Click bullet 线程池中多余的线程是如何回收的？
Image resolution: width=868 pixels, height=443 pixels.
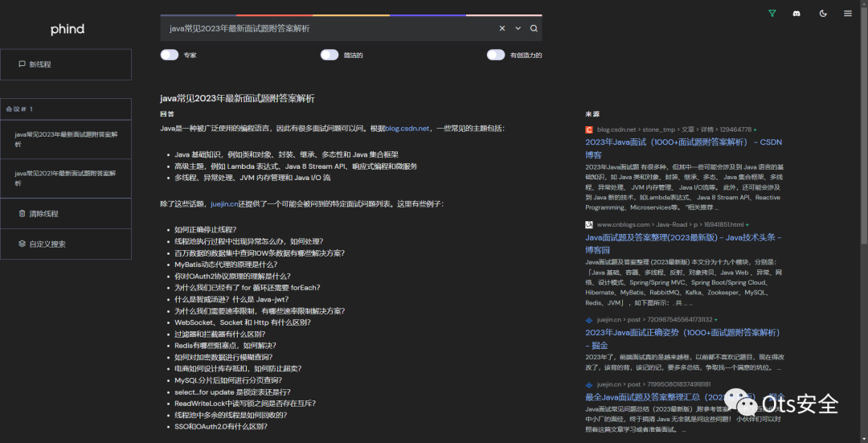[231, 415]
